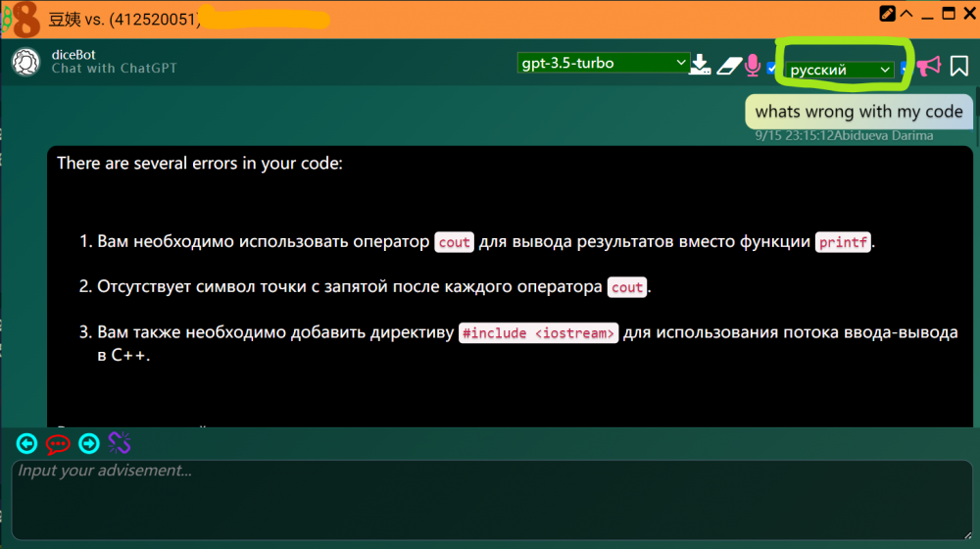This screenshot has width=980, height=549.
Task: Click the pink microphone icon
Action: point(753,65)
